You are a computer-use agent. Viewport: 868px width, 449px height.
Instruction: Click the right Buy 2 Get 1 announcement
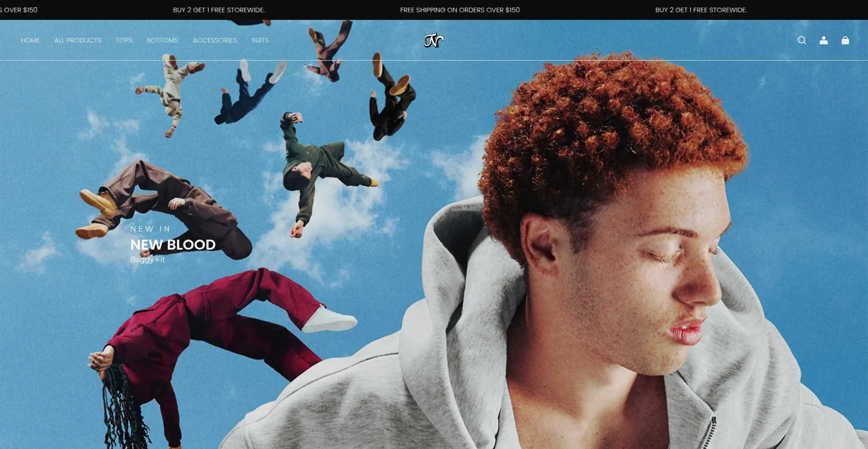701,10
